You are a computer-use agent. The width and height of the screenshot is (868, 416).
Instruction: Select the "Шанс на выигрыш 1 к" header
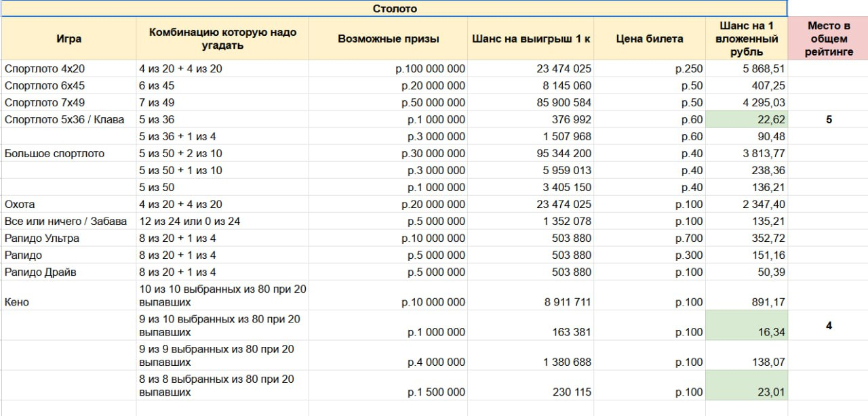coord(531,39)
